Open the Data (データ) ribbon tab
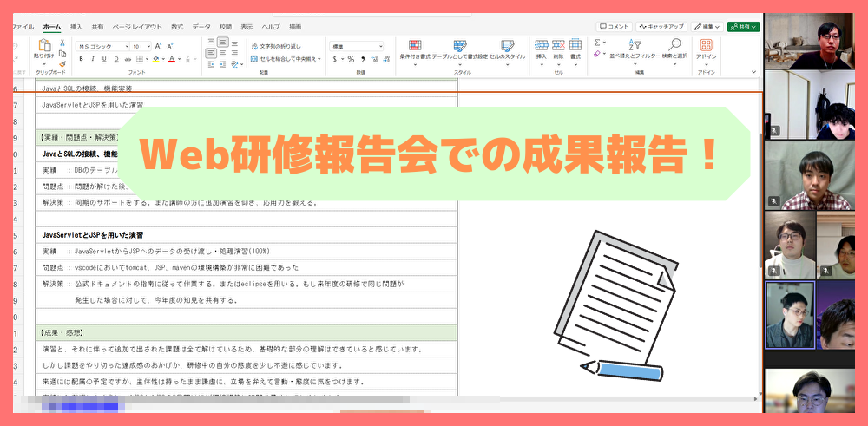Screen dimensions: 868x426 tap(201, 27)
